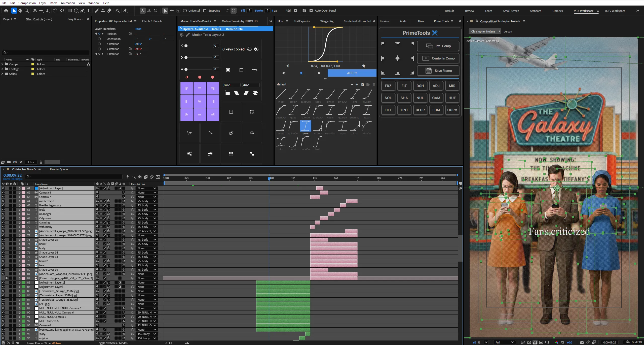Viewport: 644px width, 345px height.
Task: Switch to the TextExploder tab
Action: tap(302, 21)
